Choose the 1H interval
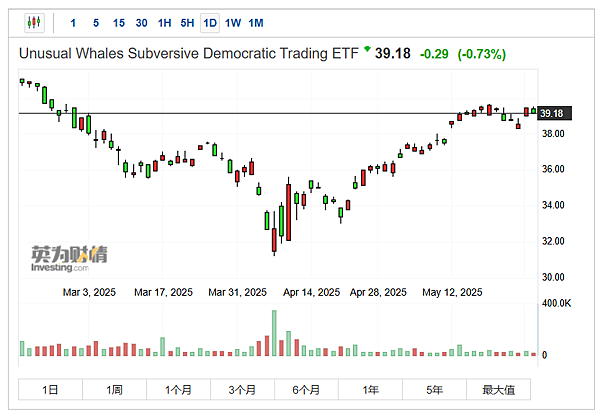This screenshot has height=419, width=600. 165,23
